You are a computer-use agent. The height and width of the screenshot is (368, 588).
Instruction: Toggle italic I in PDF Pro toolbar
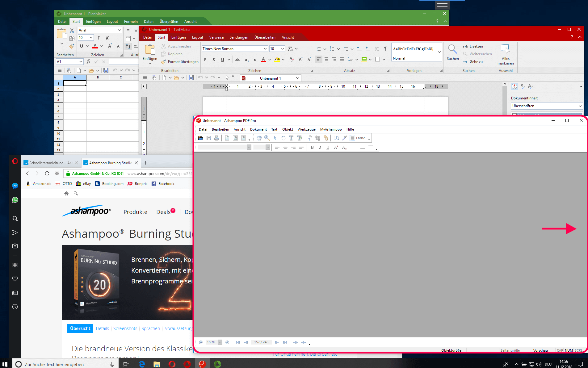click(x=320, y=147)
